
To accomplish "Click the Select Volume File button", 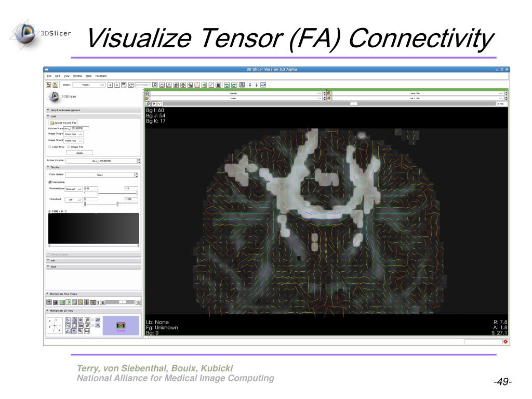I will click(63, 123).
